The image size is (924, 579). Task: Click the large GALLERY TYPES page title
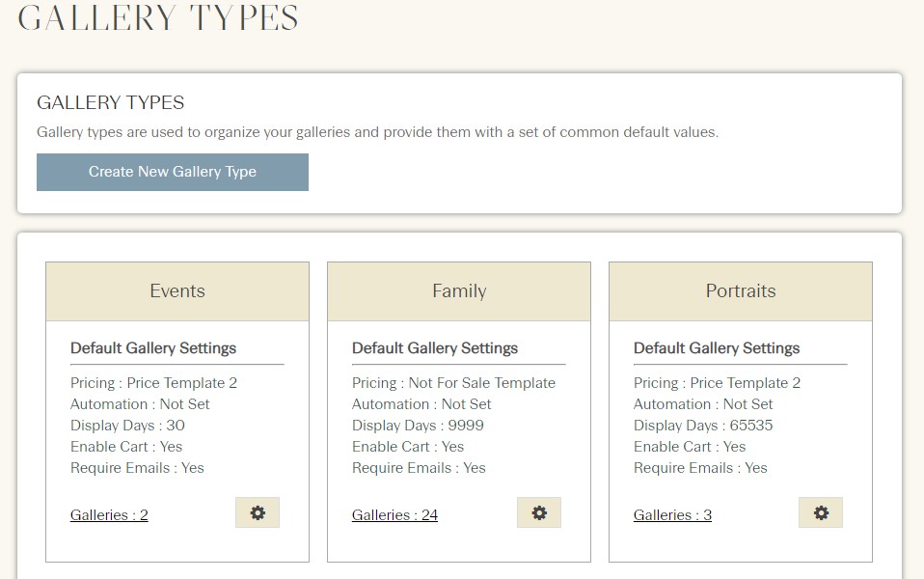158,17
